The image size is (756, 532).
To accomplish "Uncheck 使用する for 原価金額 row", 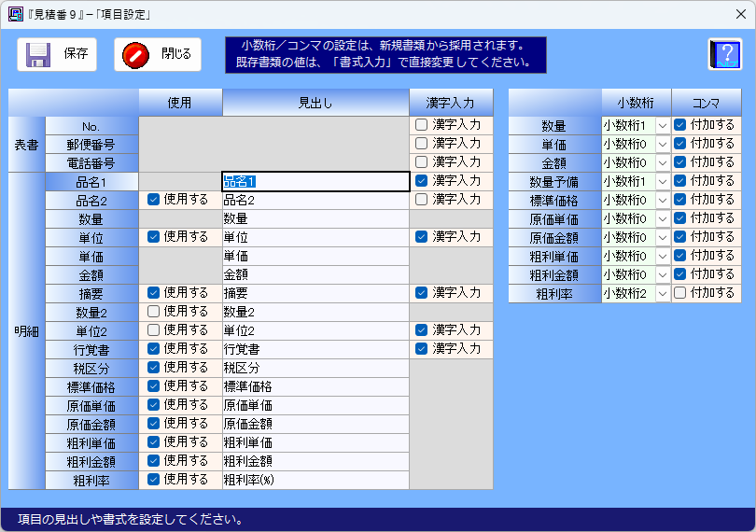I will point(153,423).
